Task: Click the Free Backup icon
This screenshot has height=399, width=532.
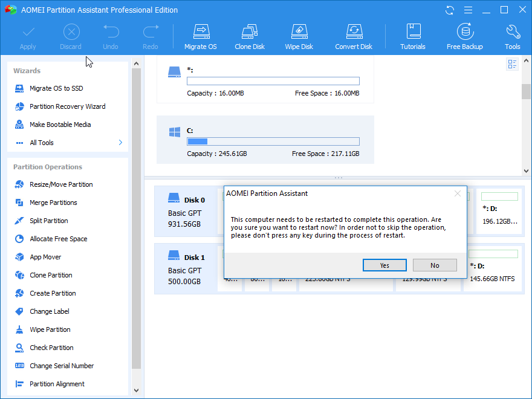Action: [464, 37]
